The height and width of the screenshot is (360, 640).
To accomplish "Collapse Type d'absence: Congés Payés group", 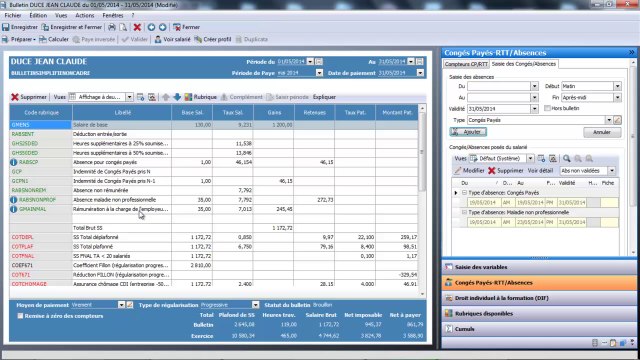I will click(x=464, y=193).
